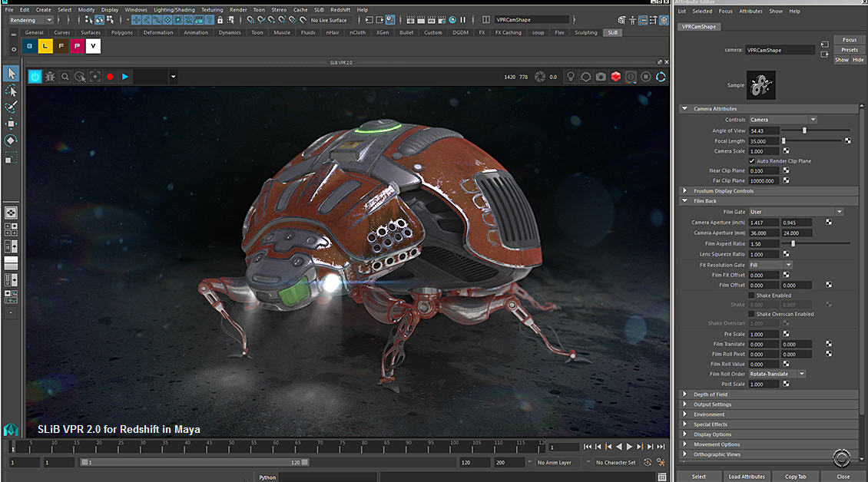
Task: Click the Presets button in Attribute Editor
Action: point(849,50)
